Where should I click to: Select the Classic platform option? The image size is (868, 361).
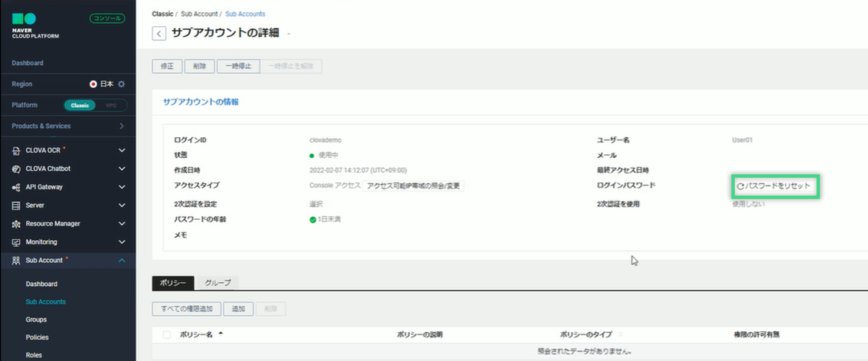80,106
